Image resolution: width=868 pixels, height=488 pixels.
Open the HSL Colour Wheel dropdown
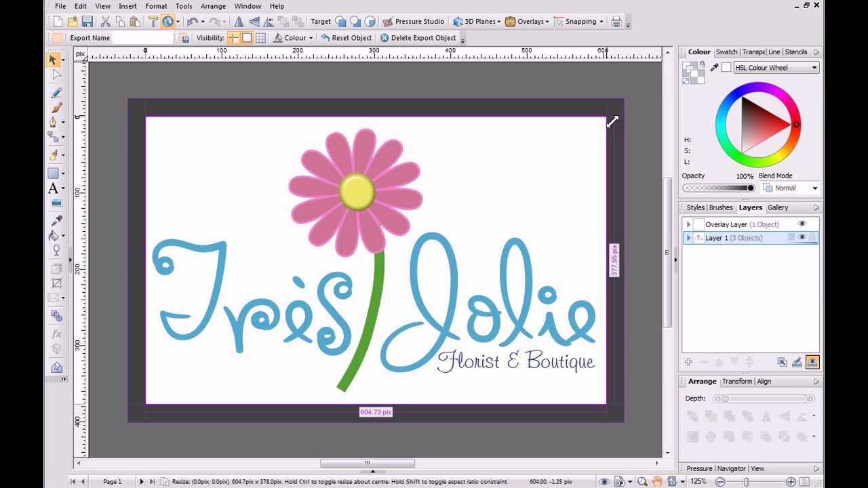[x=776, y=68]
